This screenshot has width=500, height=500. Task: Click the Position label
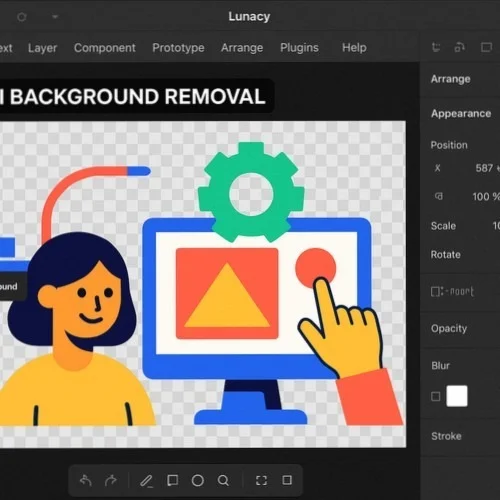click(x=449, y=145)
